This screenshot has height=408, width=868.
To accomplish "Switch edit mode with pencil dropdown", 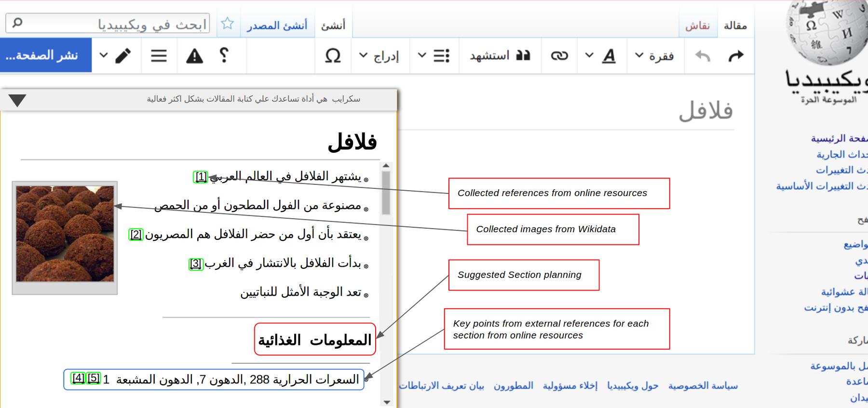I will (116, 56).
